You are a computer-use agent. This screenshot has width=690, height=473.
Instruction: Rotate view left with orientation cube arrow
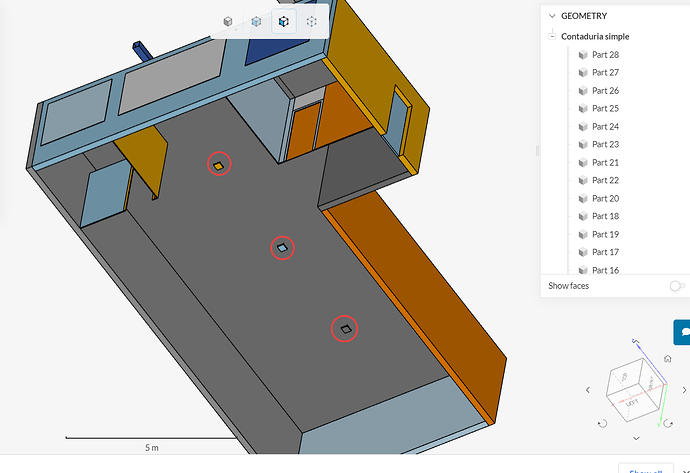588,390
